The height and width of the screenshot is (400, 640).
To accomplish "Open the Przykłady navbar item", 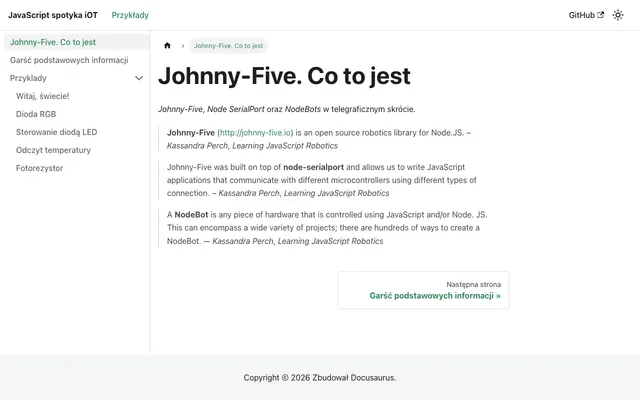I will pos(130,15).
